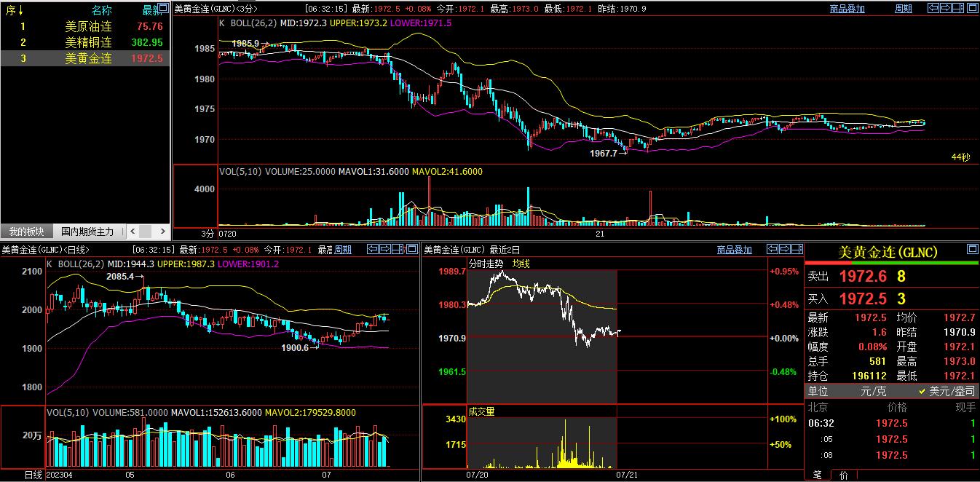The height and width of the screenshot is (482, 980).
Task: Click forward arrow icon in 3-minute chart header
Action: [946, 8]
